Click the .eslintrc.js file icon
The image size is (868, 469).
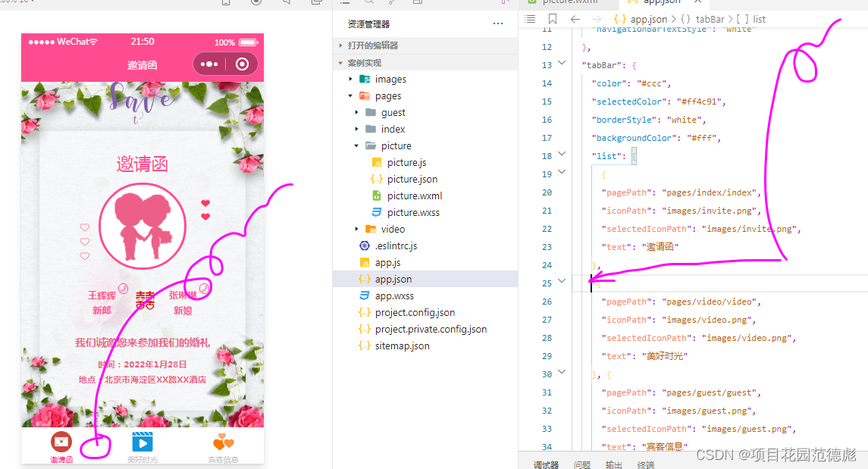[364, 245]
